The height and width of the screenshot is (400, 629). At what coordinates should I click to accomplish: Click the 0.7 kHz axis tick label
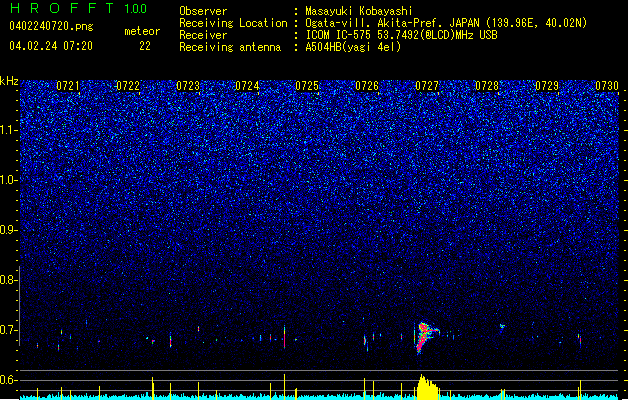tap(9, 330)
